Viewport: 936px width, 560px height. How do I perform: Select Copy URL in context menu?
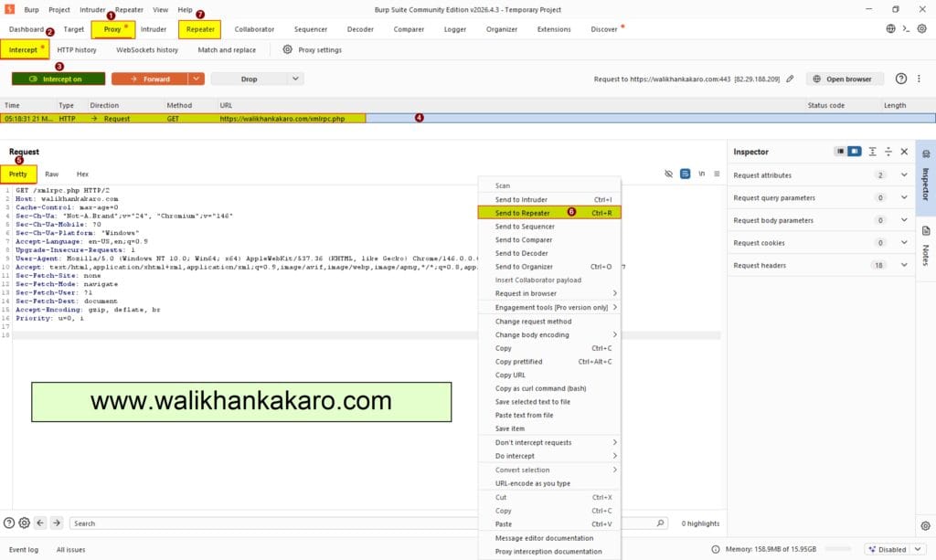point(549,375)
